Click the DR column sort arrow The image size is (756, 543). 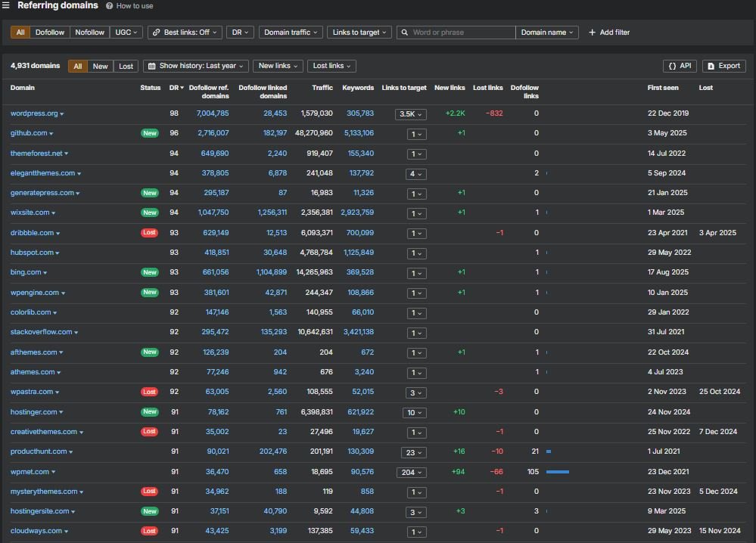pyautogui.click(x=182, y=88)
